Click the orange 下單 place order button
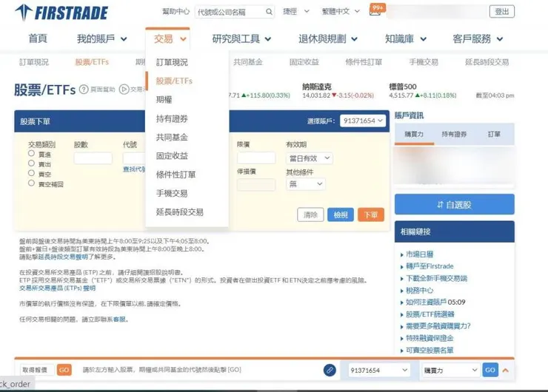The height and width of the screenshot is (392, 548). pos(371,214)
